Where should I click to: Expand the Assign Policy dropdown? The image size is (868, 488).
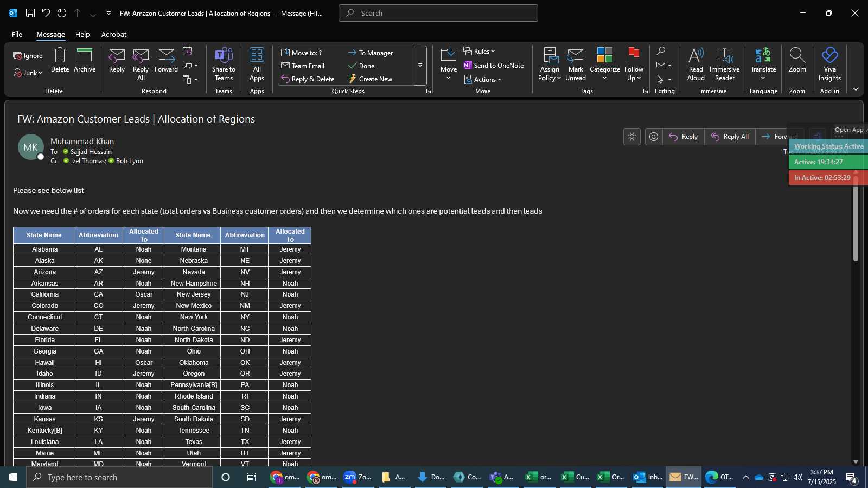point(550,64)
